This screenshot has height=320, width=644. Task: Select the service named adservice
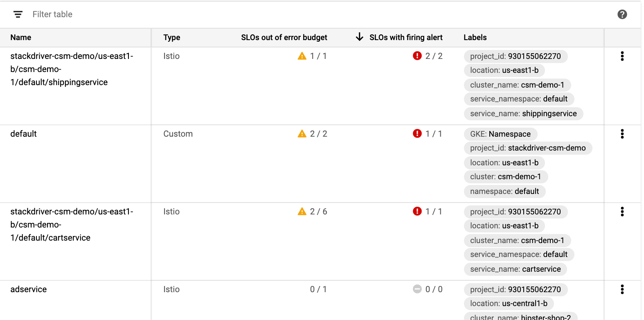pos(28,289)
